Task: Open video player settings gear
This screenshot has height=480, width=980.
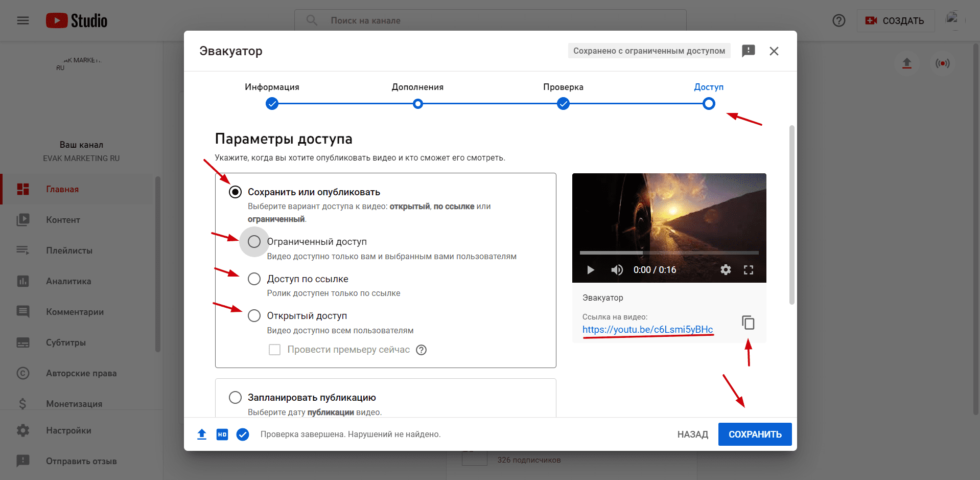Action: [x=726, y=270]
